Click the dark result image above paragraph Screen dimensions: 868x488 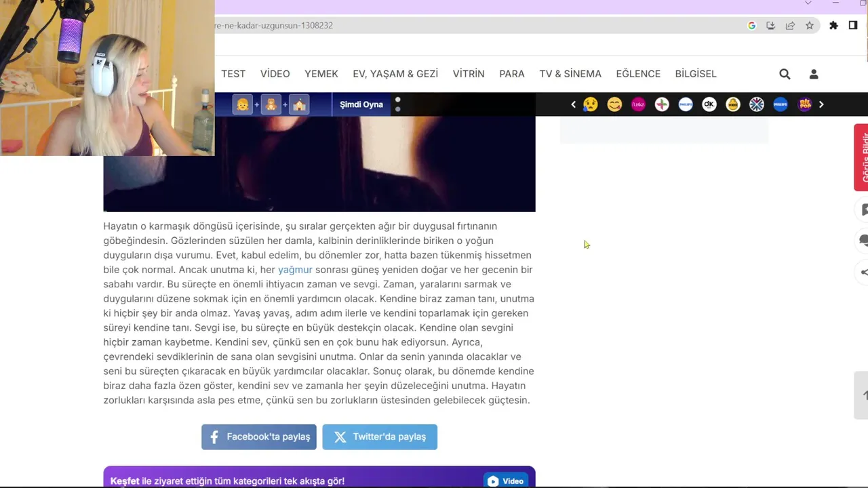click(319, 164)
